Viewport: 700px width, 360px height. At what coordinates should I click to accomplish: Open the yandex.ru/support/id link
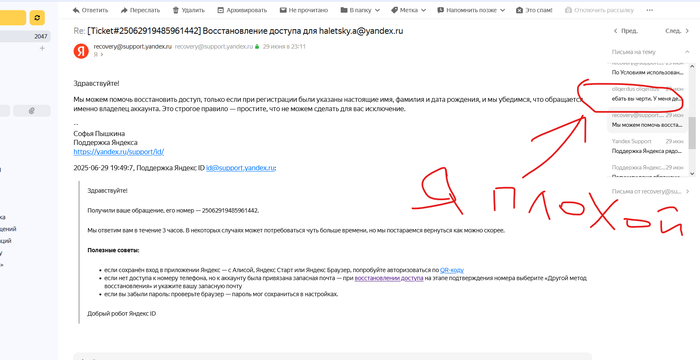119,152
